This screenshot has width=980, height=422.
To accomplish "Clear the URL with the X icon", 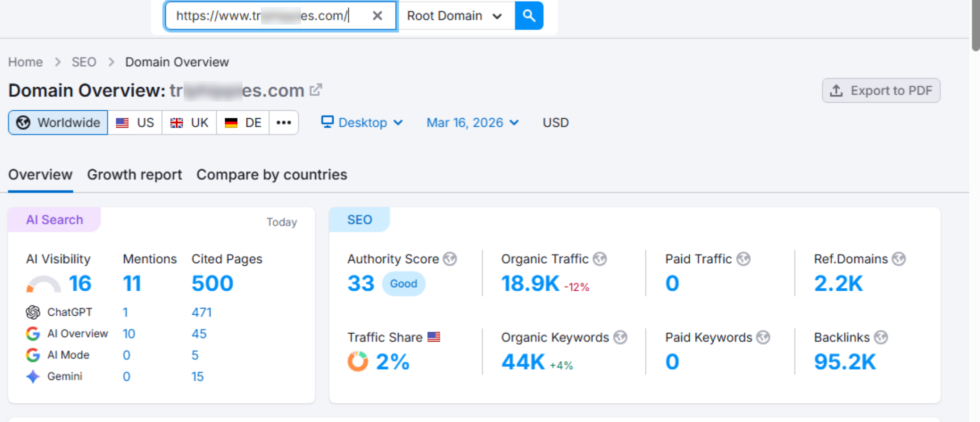I will (377, 16).
